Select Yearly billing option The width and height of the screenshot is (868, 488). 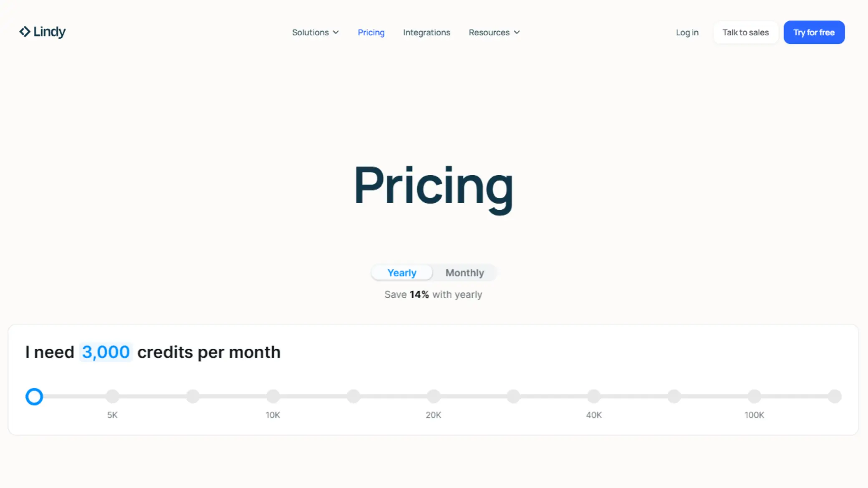(x=401, y=272)
